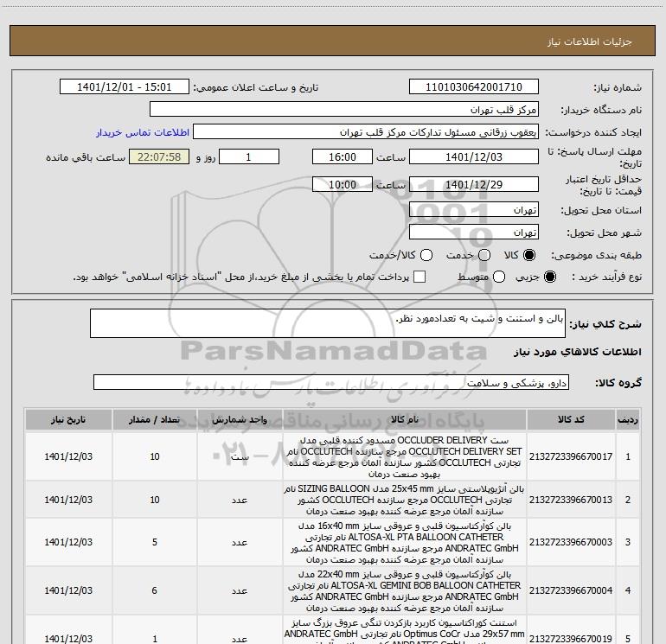
Task: Click product code 2132723396670003
Action: [x=571, y=542]
